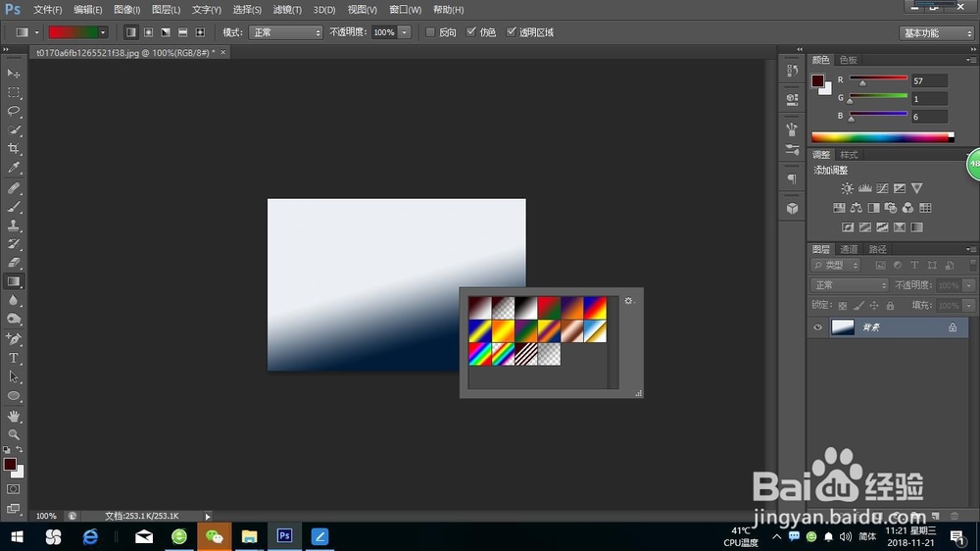Select the Blur tool
Screen dimensions: 980x551
(x=13, y=300)
